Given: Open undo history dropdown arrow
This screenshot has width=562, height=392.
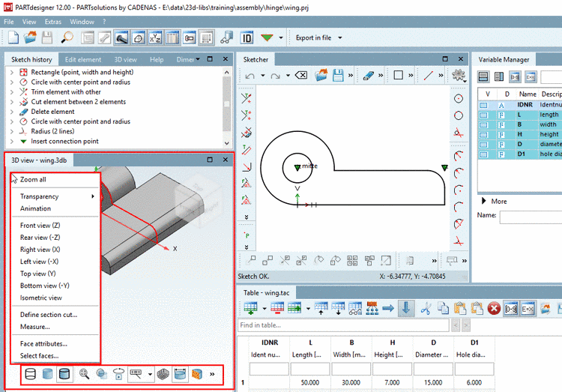Looking at the screenshot, I should [263, 76].
